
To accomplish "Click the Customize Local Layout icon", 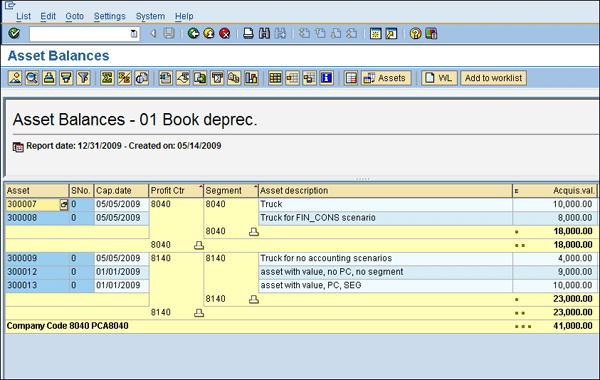I will tap(431, 34).
